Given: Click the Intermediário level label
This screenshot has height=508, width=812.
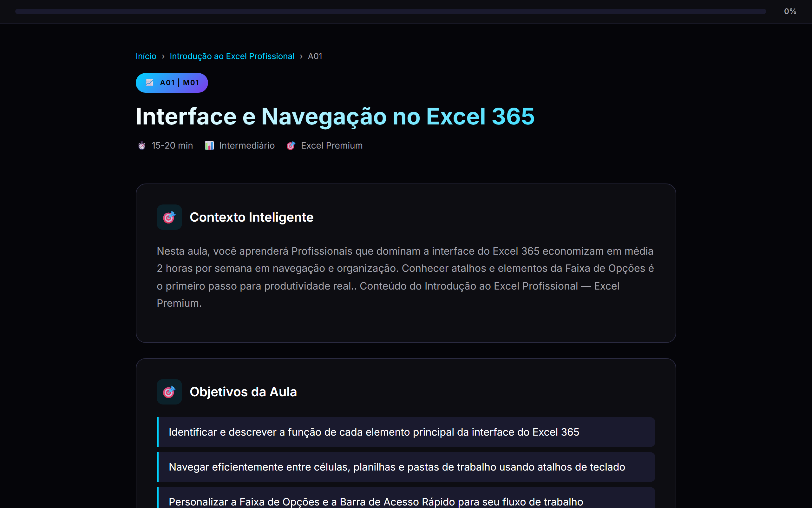Looking at the screenshot, I should point(247,145).
